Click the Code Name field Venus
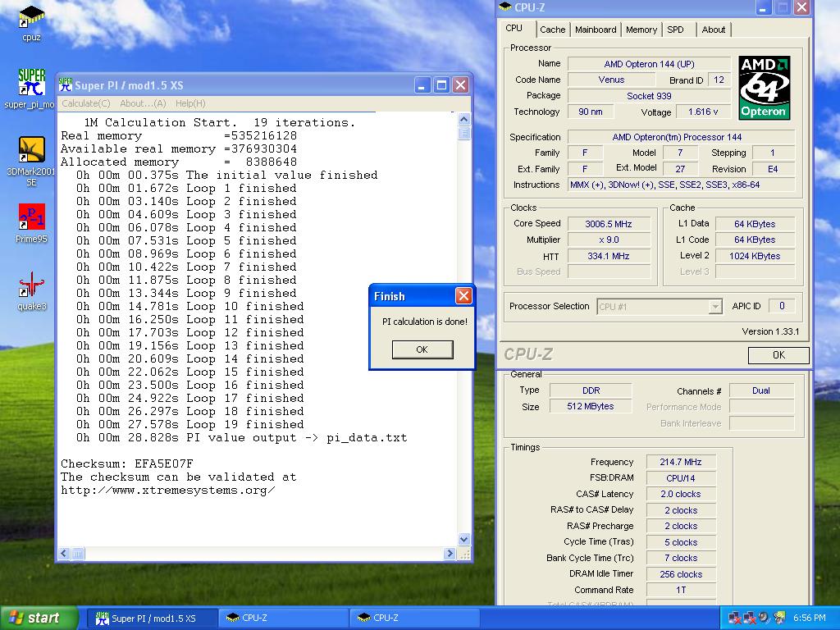 coord(611,80)
